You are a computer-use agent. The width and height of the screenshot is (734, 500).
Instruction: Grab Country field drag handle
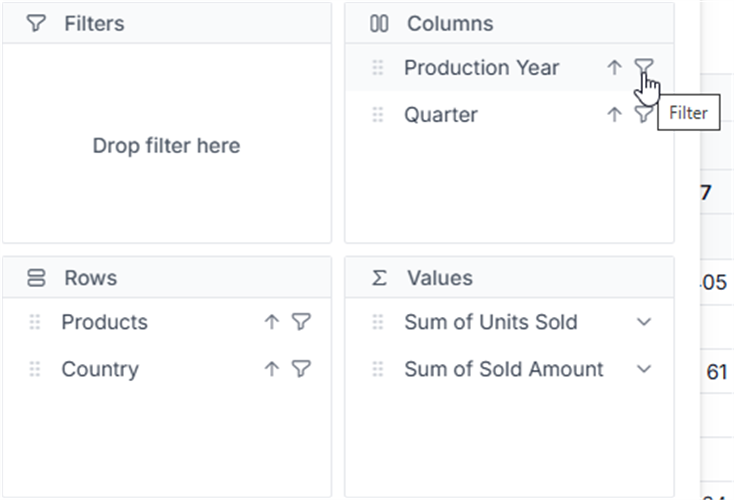click(35, 369)
